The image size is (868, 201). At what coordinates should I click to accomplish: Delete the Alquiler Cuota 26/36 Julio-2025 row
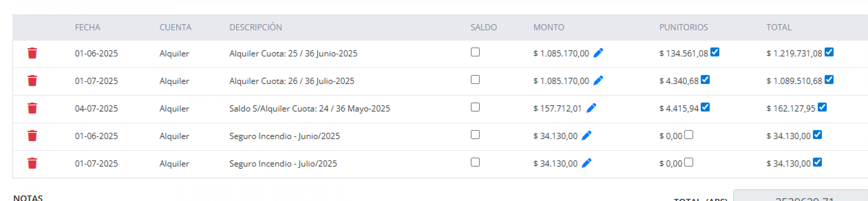pos(32,81)
